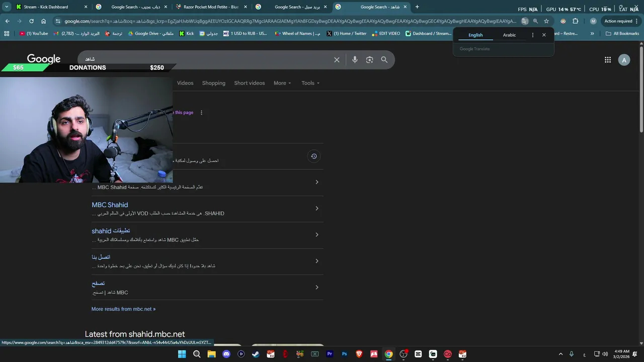Viewport: 644px width, 362px height.
Task: Open MBC Shahid result link
Action: (110, 205)
